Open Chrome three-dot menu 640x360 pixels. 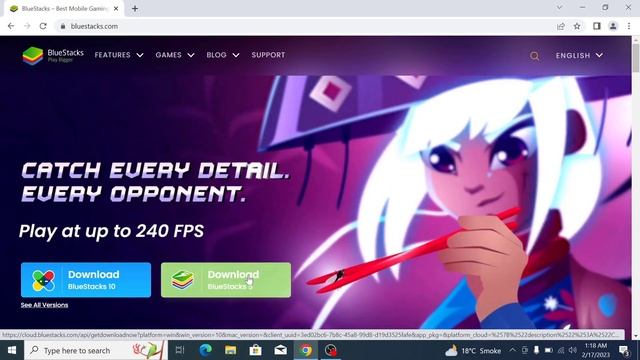coord(629,26)
